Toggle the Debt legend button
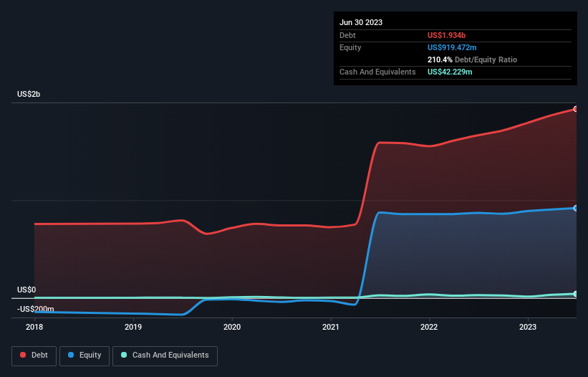The width and height of the screenshot is (588, 377). pos(34,356)
